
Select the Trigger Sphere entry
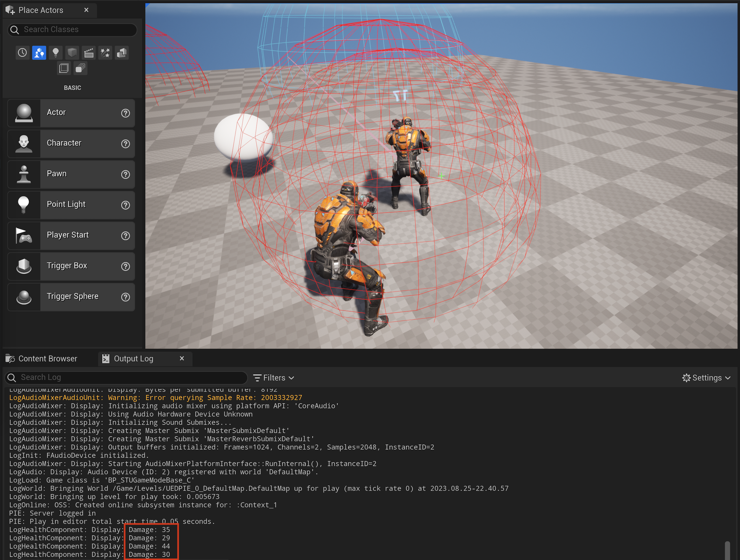click(x=71, y=297)
